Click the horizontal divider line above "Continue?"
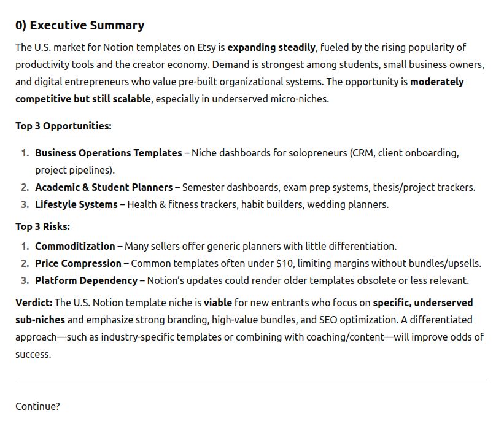 pos(250,380)
